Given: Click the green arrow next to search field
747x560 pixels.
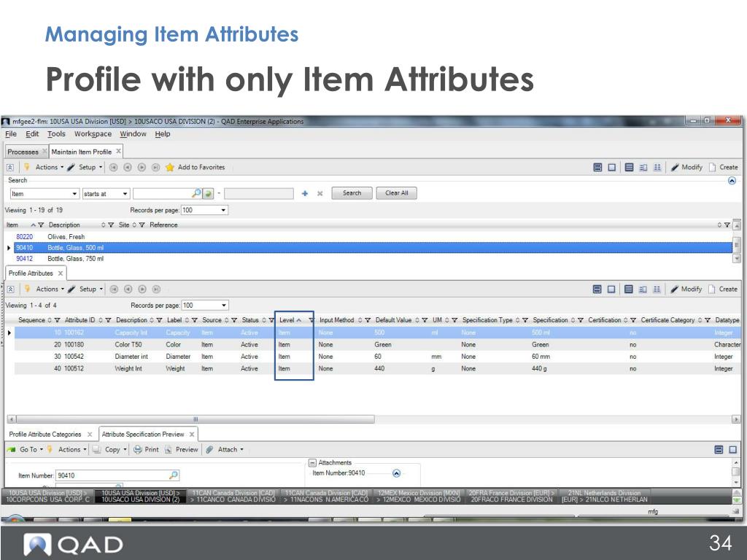Looking at the screenshot, I should 208,193.
